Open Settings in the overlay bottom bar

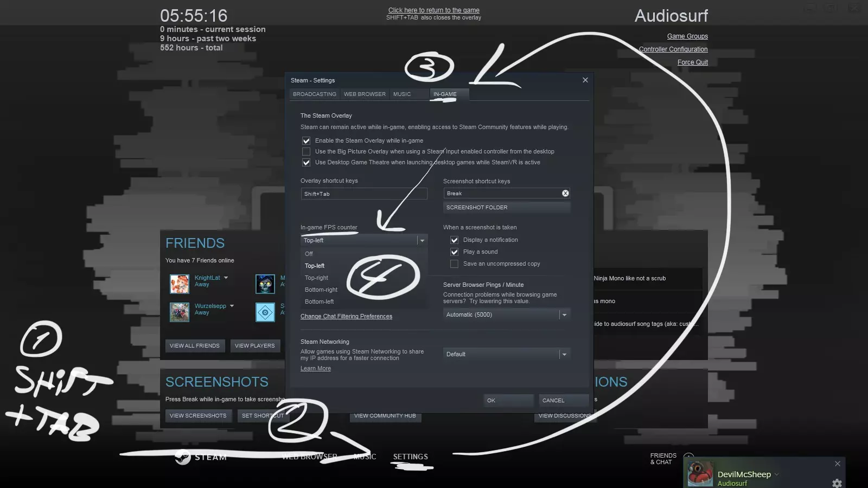[411, 457]
